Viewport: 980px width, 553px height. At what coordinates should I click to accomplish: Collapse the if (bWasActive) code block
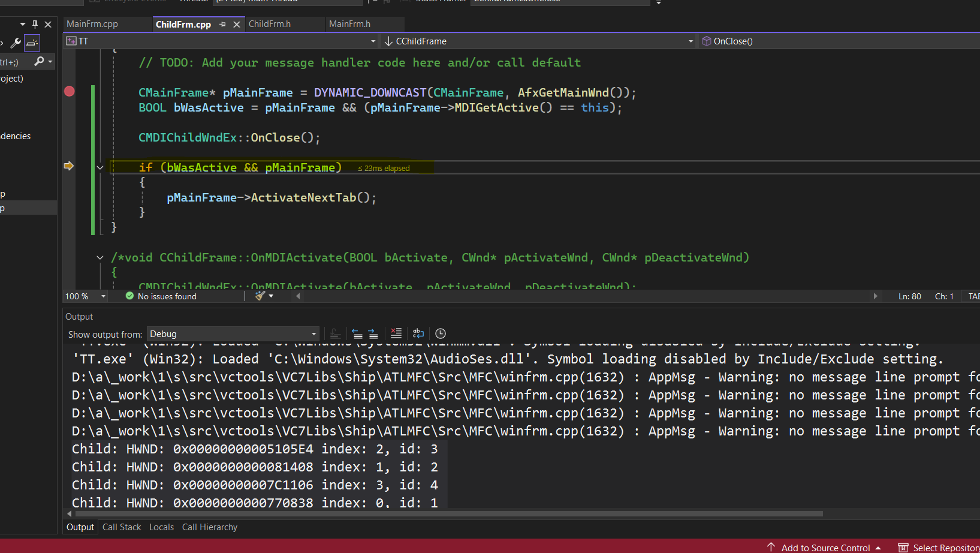[100, 167]
